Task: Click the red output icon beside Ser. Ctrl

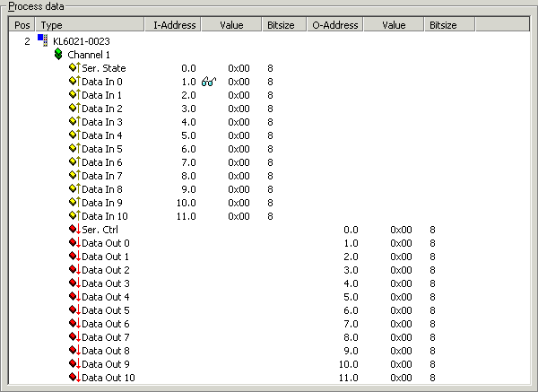Action: click(74, 229)
